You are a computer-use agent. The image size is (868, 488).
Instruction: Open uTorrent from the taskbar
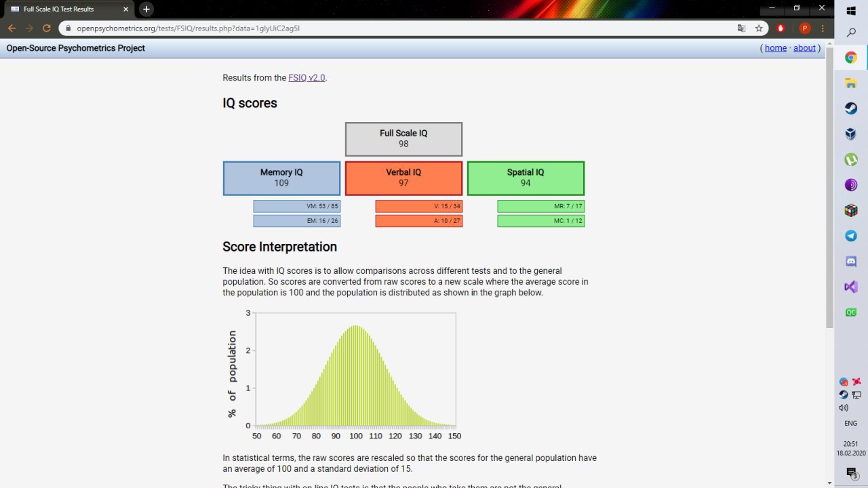[x=851, y=160]
